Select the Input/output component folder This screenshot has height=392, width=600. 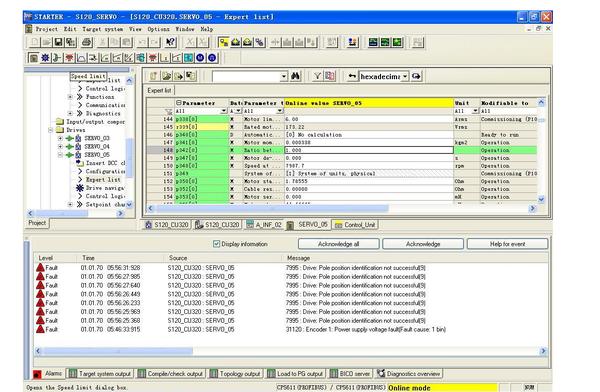(95, 122)
